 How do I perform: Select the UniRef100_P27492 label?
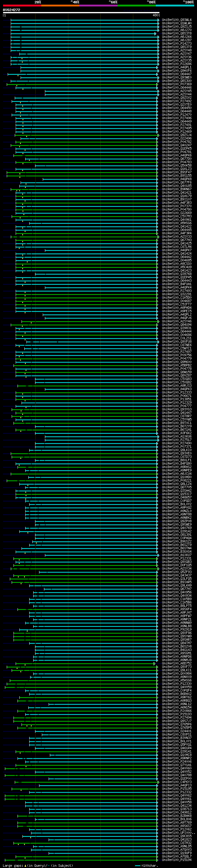(x=177, y=101)
